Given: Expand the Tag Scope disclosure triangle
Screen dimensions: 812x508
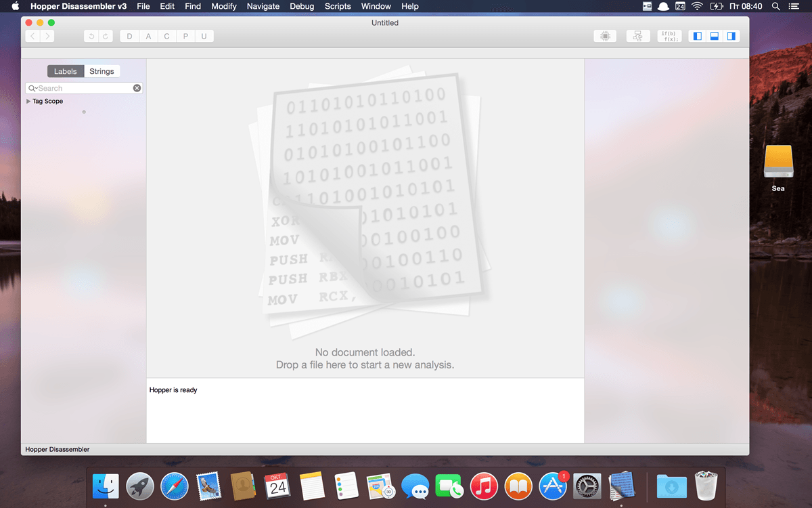Looking at the screenshot, I should click(x=28, y=101).
